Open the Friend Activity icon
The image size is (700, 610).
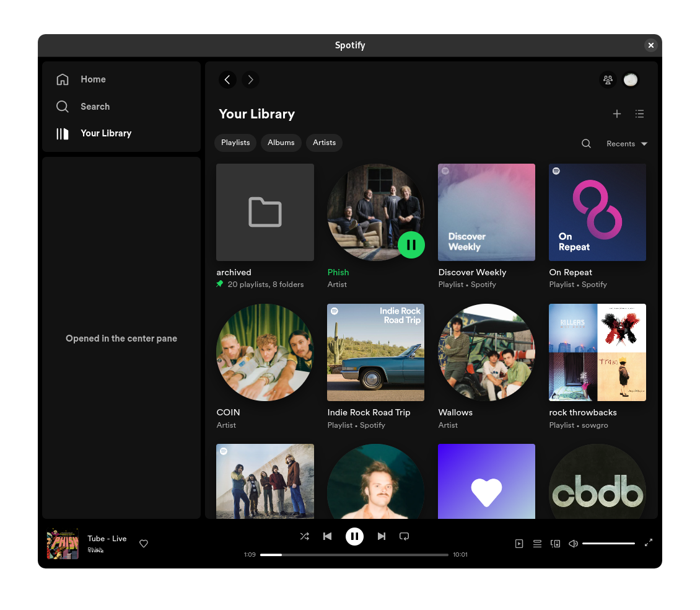(608, 80)
